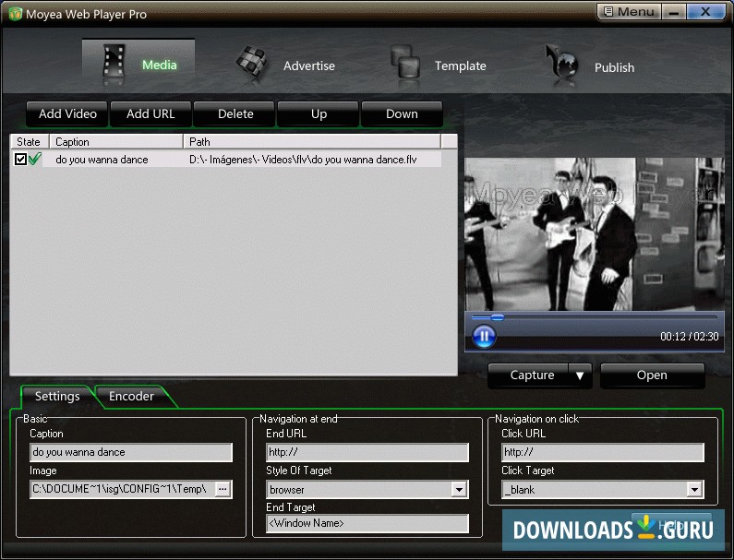Screen dimensions: 734x560
Task: Expand the Click Target dropdown
Action: 694,490
